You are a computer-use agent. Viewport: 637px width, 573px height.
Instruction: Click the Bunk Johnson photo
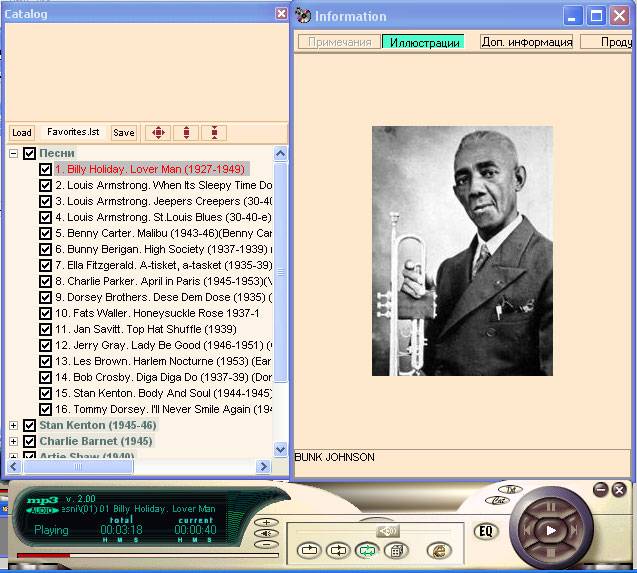pyautogui.click(x=462, y=251)
